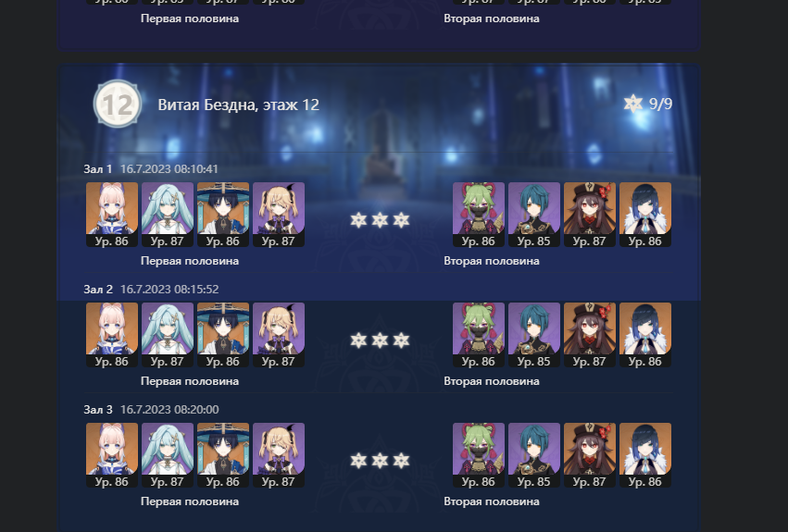Click wide-hat character portrait in Зал 1
This screenshot has height=532, width=788.
pyautogui.click(x=223, y=215)
